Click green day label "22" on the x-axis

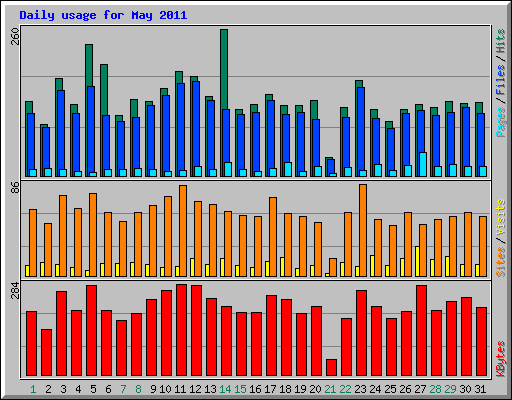tap(345, 389)
